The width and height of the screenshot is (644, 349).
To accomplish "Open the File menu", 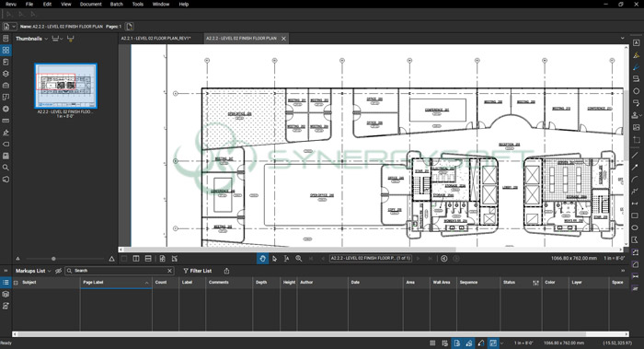I will click(29, 4).
